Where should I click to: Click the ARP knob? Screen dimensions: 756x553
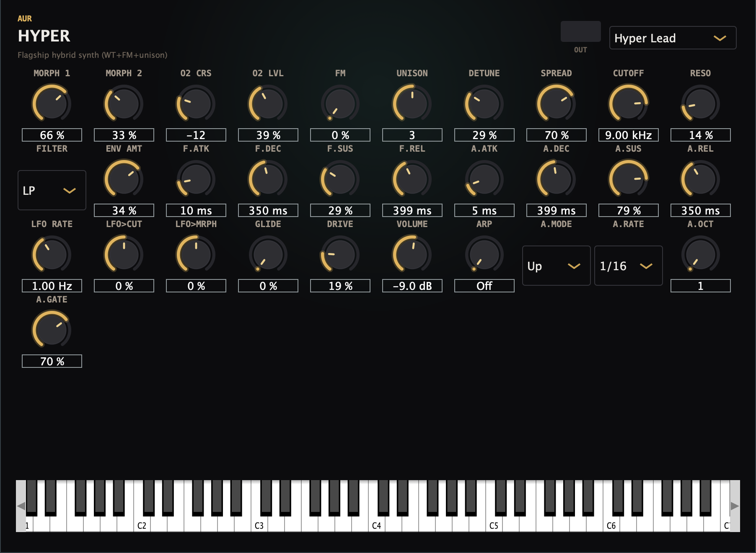coord(484,254)
